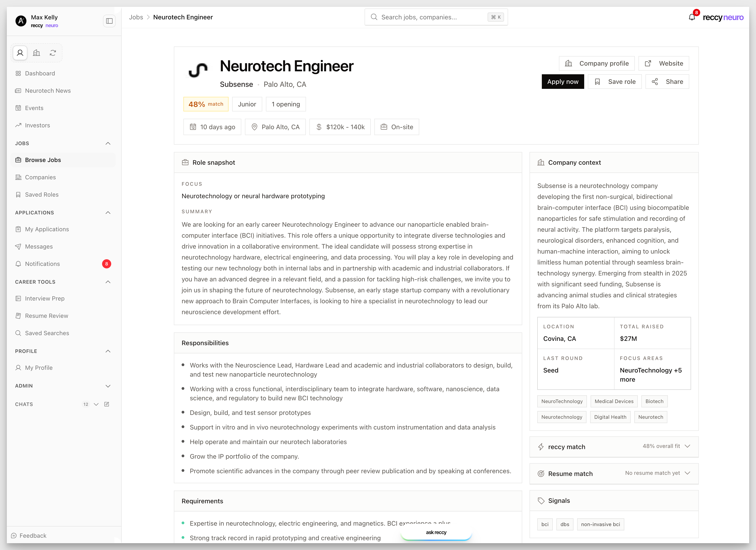Open Resume match details
The height and width of the screenshot is (550, 756).
688,473
